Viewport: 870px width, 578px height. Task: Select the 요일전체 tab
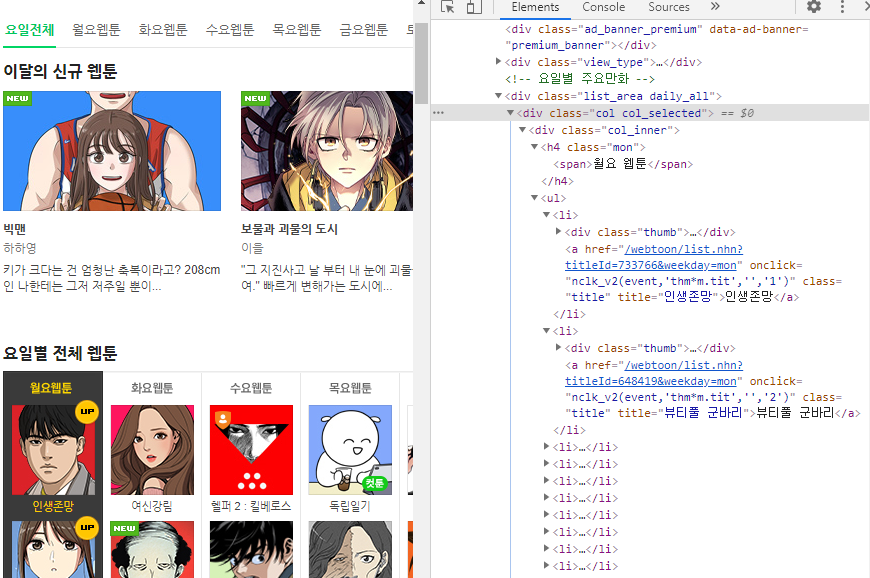pyautogui.click(x=29, y=30)
